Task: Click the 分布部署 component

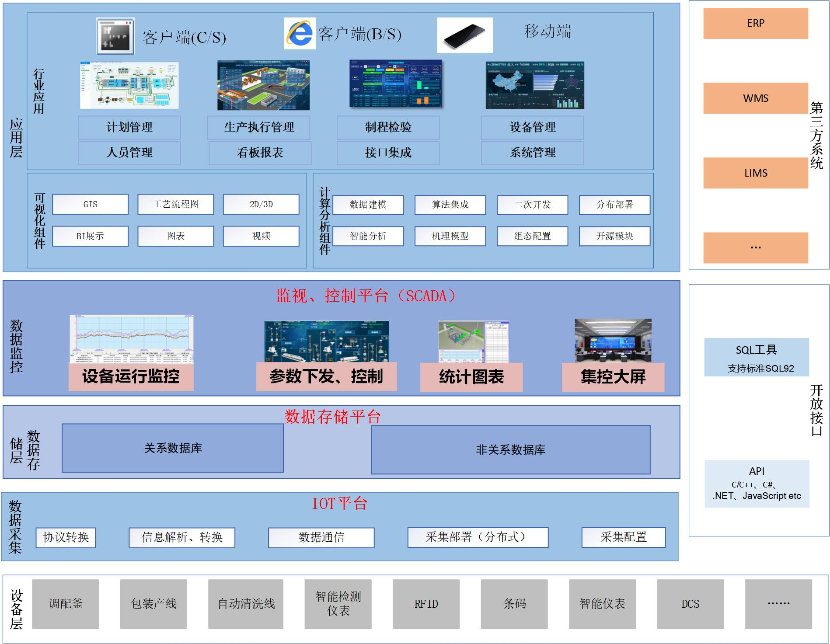Action: point(615,205)
